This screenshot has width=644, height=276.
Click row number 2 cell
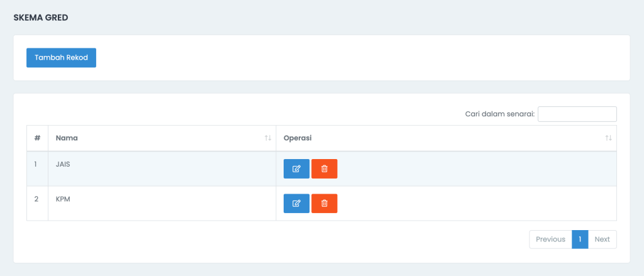37,203
